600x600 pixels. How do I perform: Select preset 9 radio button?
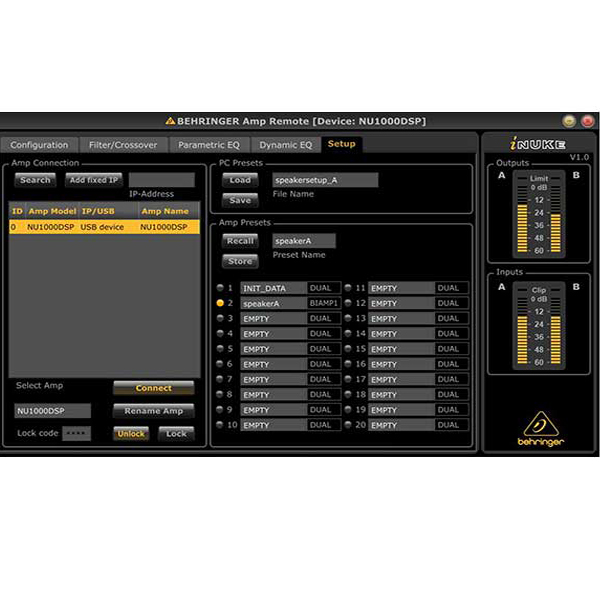click(x=220, y=409)
